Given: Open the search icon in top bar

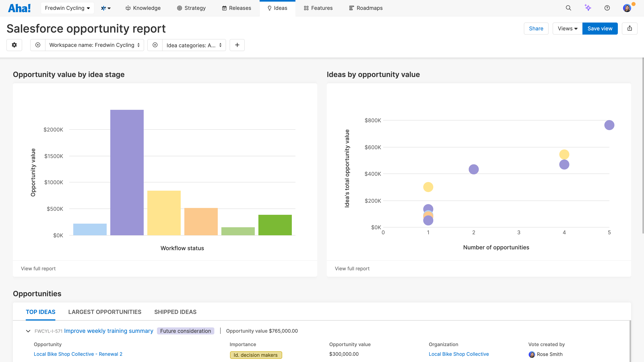Looking at the screenshot, I should point(568,8).
